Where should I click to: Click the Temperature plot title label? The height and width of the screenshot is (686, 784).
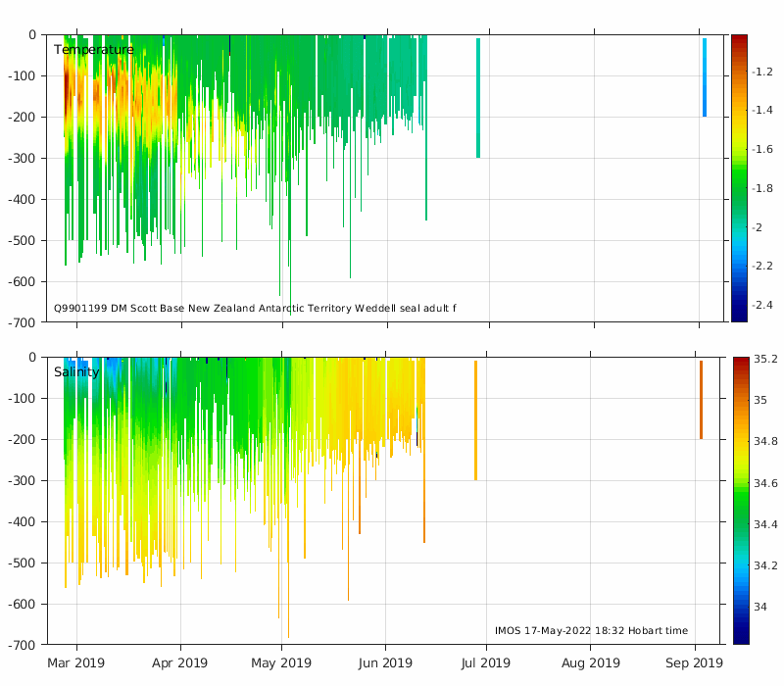click(x=93, y=50)
